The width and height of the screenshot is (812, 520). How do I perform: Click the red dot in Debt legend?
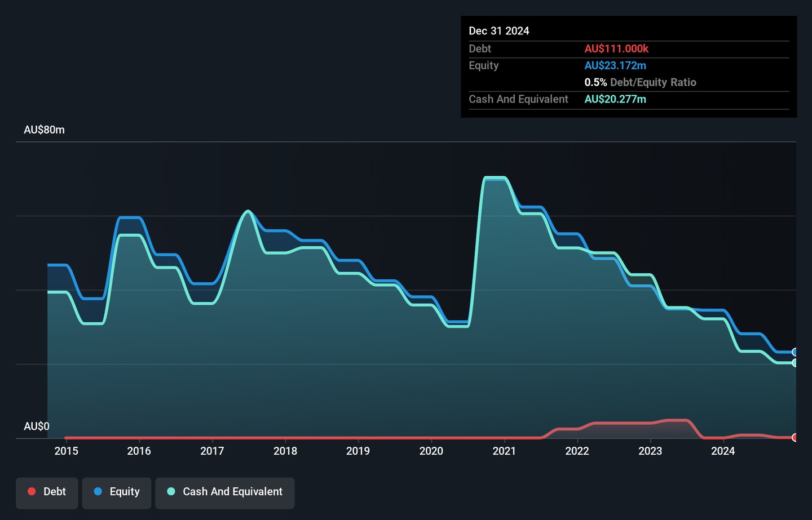(x=32, y=492)
